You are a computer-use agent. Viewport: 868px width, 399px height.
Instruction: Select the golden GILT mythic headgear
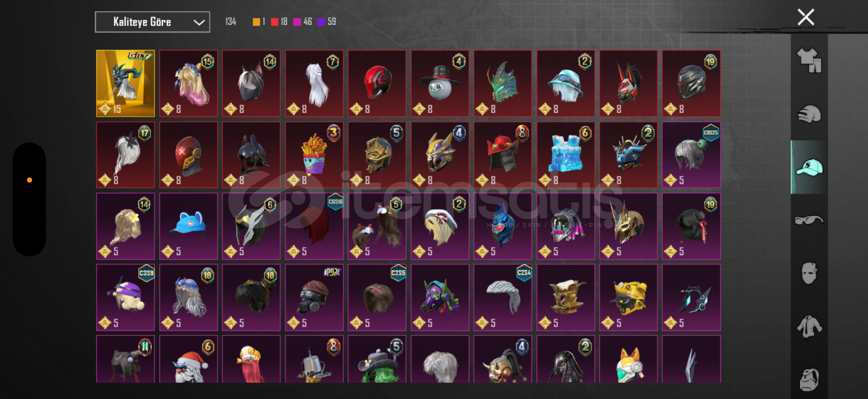[x=125, y=83]
